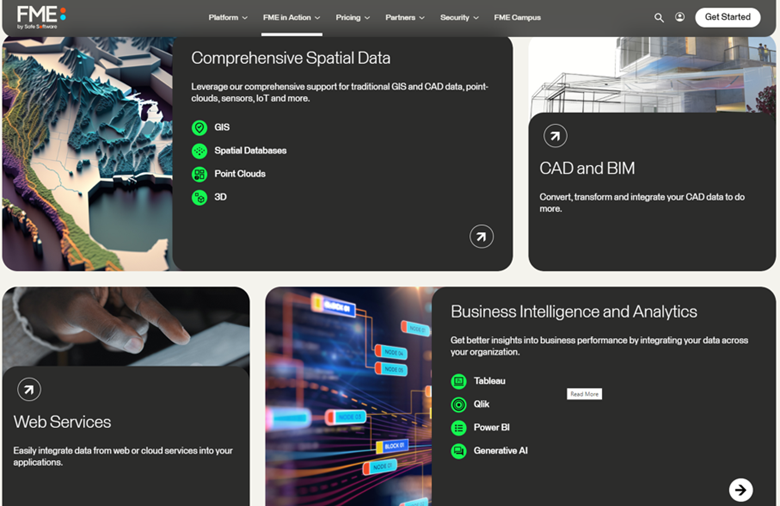Viewport: 780px width, 506px height.
Task: Open the Point Clouds link
Action: 240,174
